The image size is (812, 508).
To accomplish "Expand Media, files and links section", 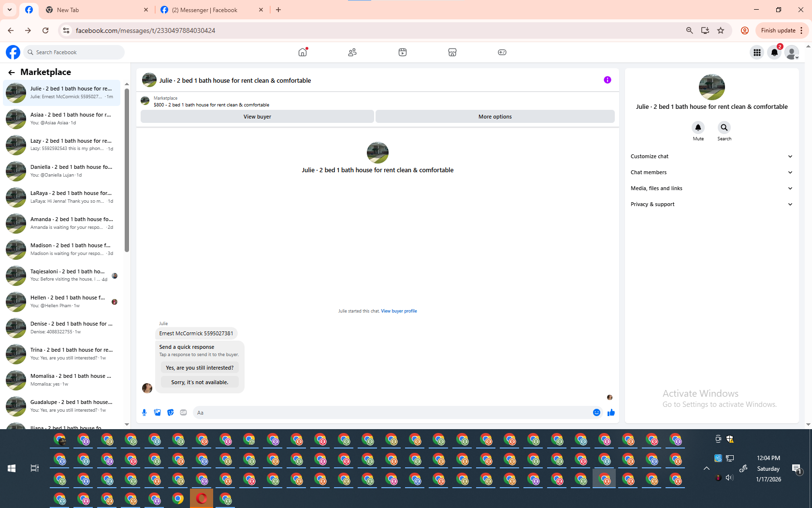I will coord(711,188).
